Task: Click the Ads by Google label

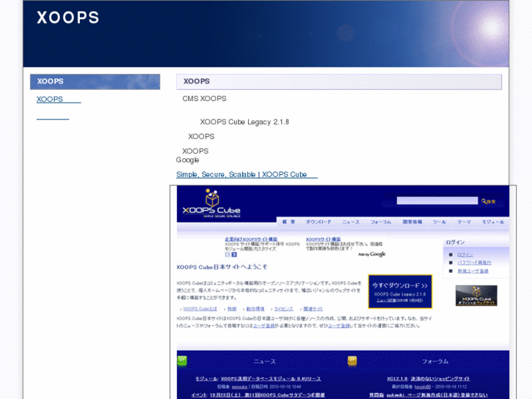Action: [372, 254]
